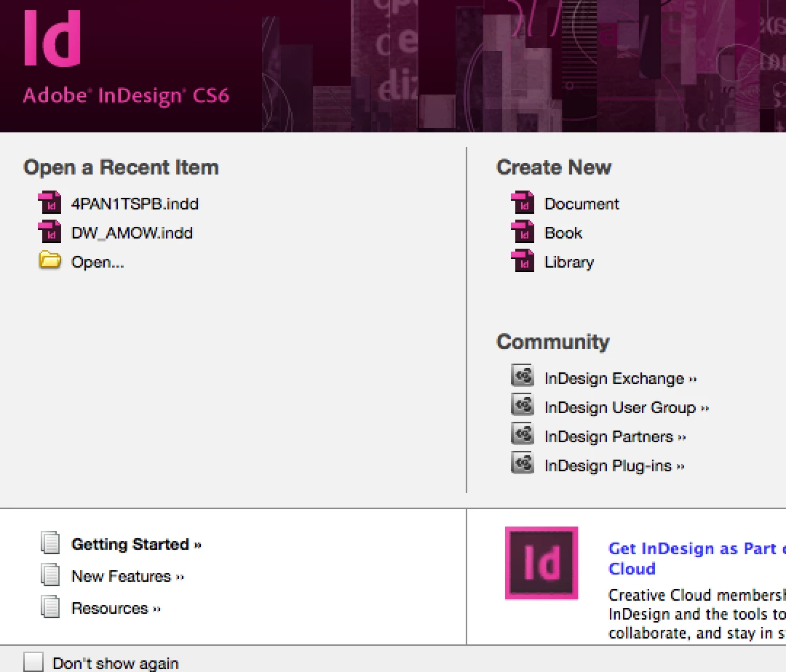Click the pink Id Creative Cloud logo
This screenshot has height=672, width=786.
[x=541, y=563]
